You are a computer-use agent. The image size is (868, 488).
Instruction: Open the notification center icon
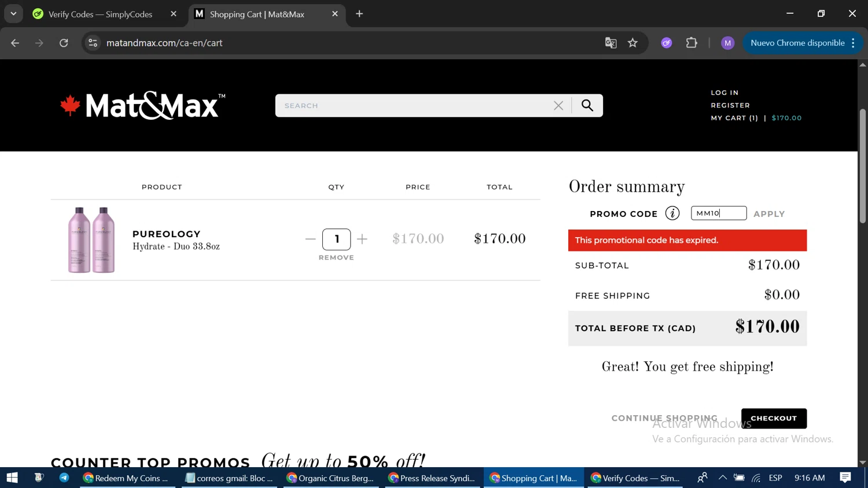tap(845, 478)
